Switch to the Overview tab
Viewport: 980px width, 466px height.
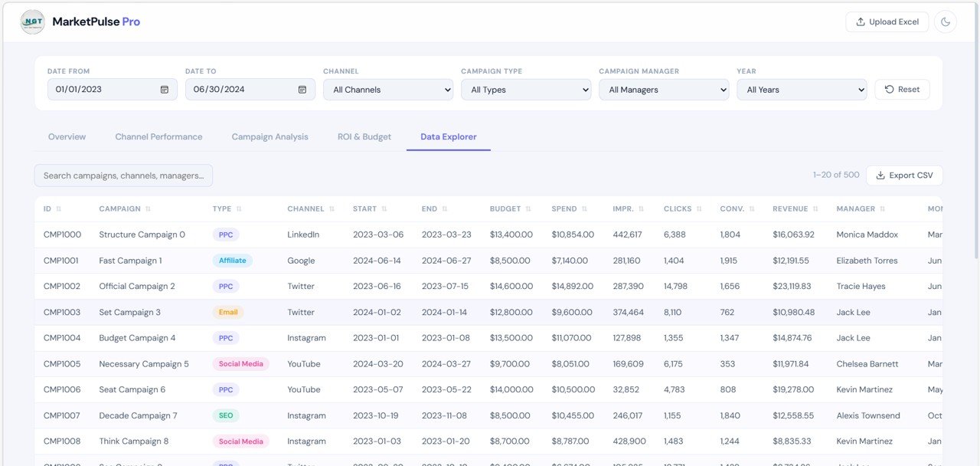pos(67,136)
